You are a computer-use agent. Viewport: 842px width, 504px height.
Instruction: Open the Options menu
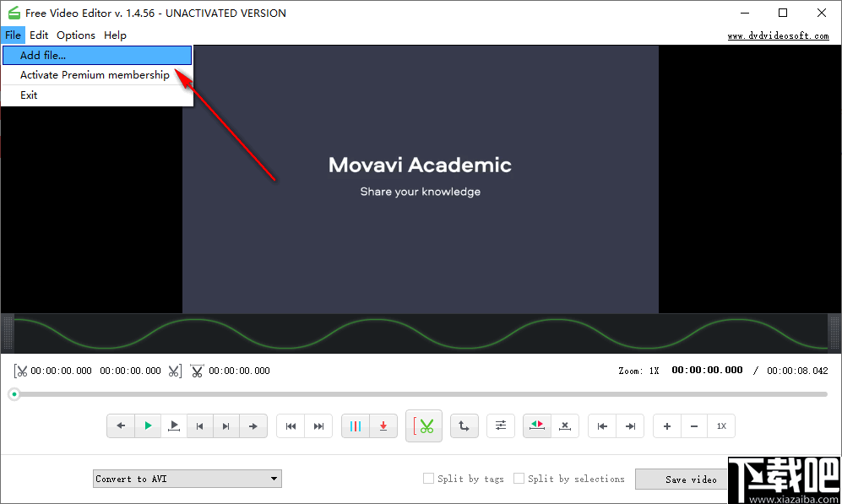click(76, 35)
